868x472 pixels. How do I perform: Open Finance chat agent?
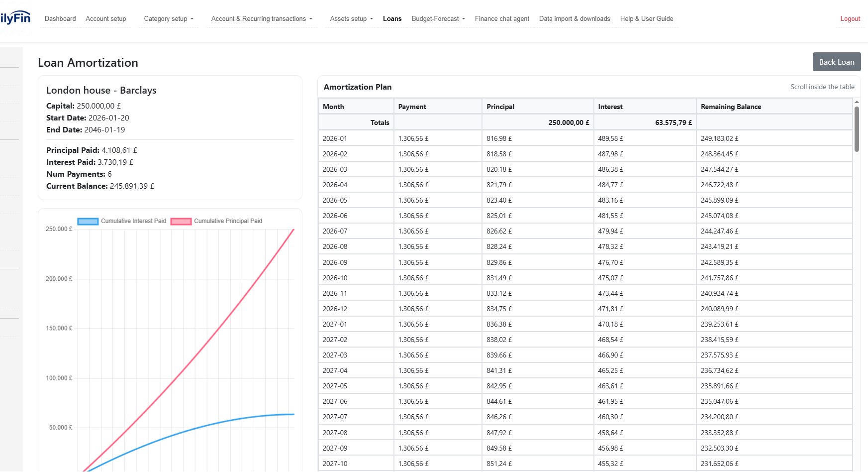pos(502,18)
